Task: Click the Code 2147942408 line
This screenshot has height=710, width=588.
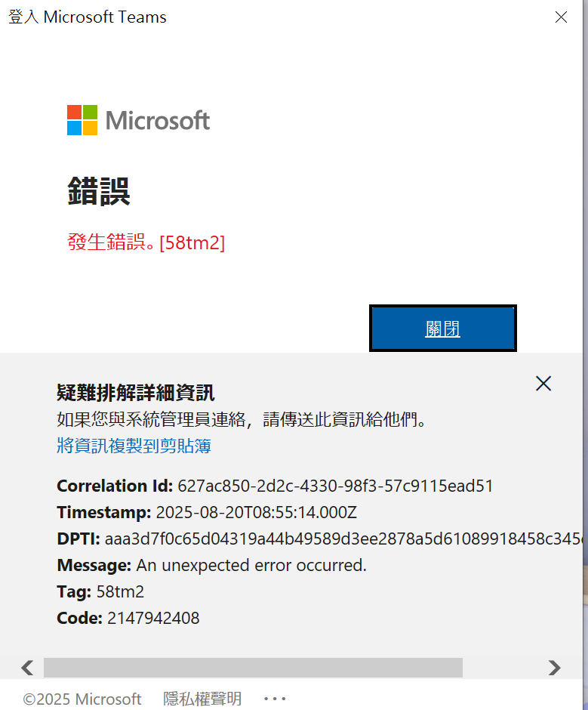Action: [x=128, y=618]
